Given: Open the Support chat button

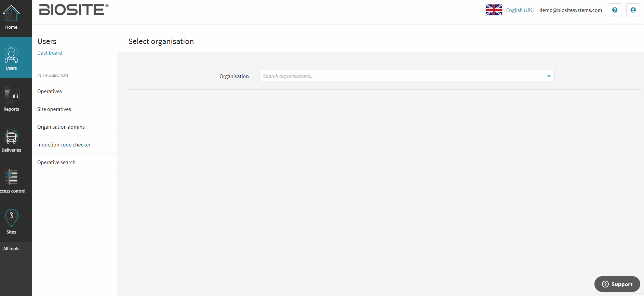Looking at the screenshot, I should click(617, 284).
